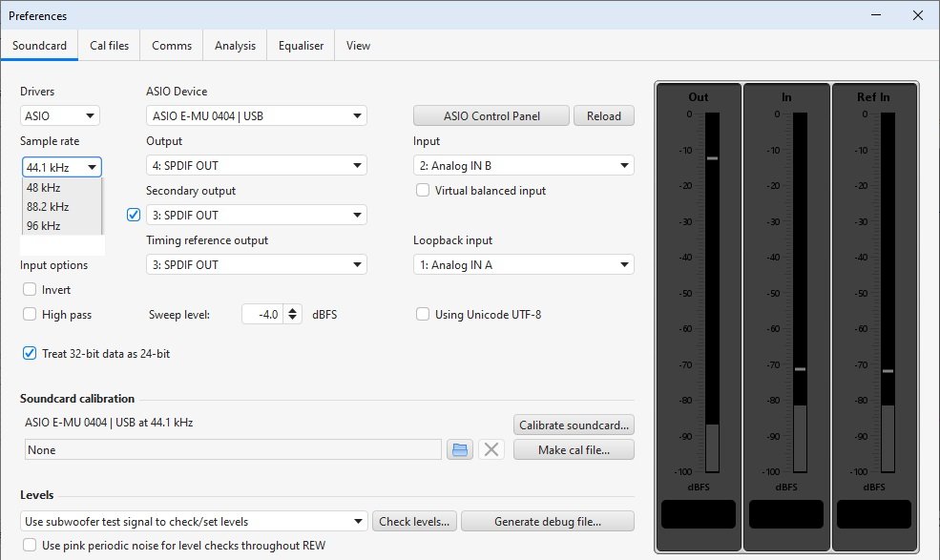Click Make cal file button
940x560 pixels.
pyautogui.click(x=574, y=449)
